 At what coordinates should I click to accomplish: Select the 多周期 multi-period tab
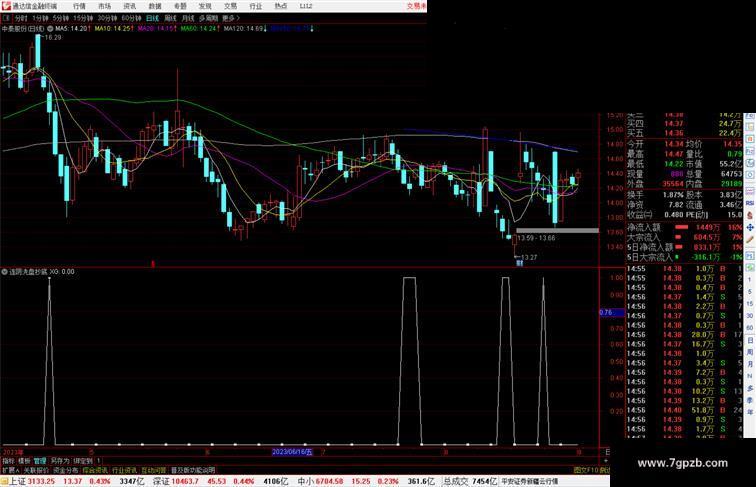coord(208,18)
